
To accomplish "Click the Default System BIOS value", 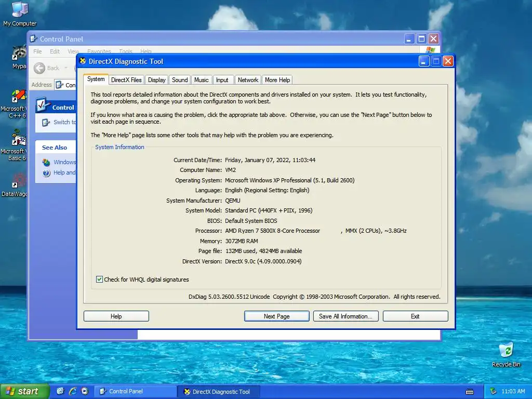I will click(x=251, y=221).
